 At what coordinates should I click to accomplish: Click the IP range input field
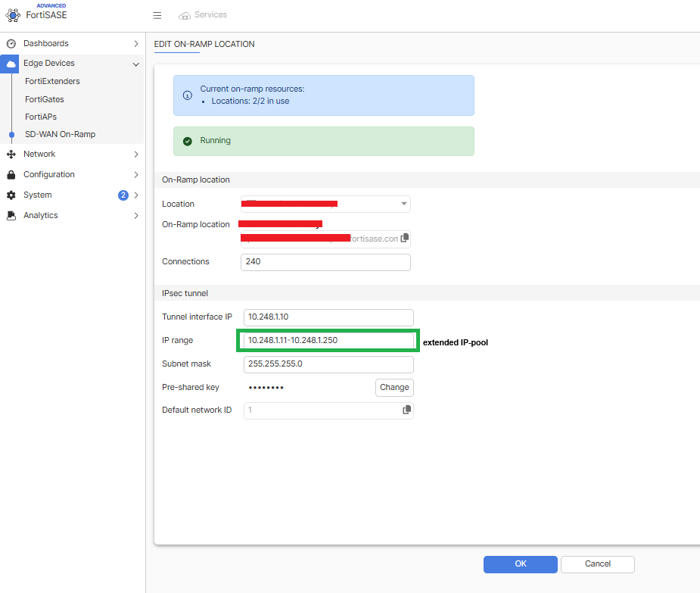pyautogui.click(x=328, y=341)
